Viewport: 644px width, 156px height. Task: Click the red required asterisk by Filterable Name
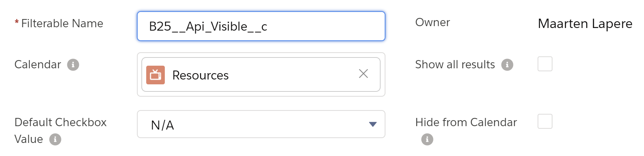click(17, 23)
